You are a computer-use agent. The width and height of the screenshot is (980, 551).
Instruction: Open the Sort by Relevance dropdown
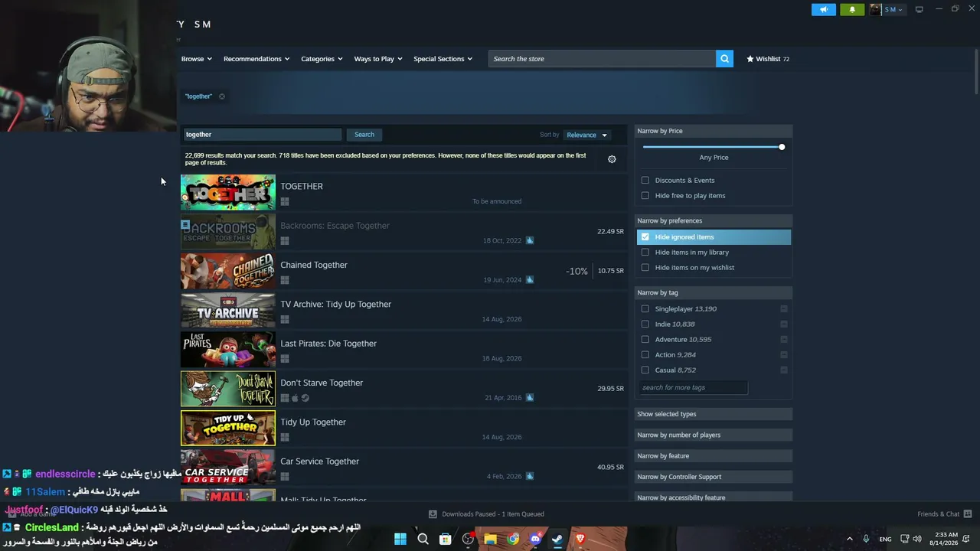[587, 135]
